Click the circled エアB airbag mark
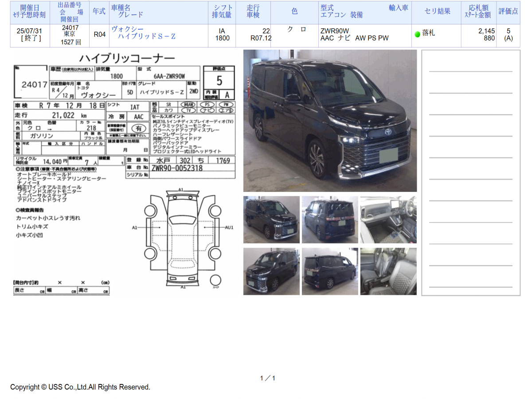 pos(226,110)
